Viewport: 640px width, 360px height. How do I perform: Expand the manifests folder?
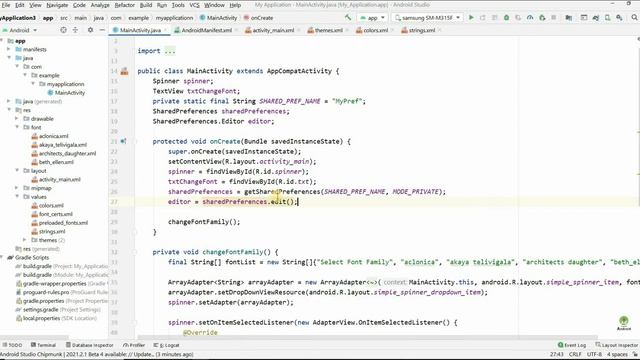9,49
